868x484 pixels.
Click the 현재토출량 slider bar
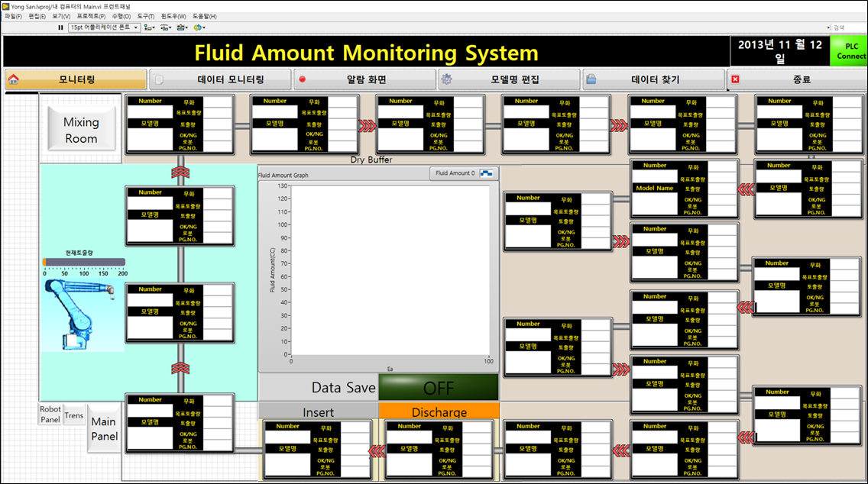pos(84,262)
